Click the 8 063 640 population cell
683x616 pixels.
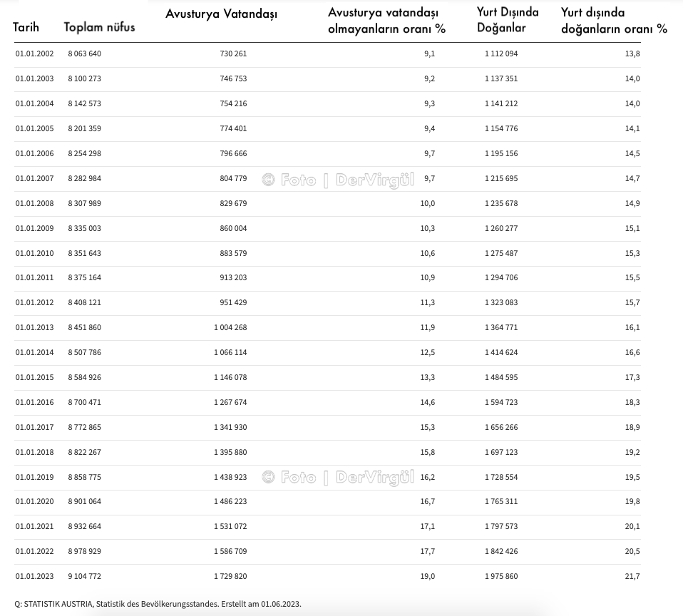pos(85,54)
